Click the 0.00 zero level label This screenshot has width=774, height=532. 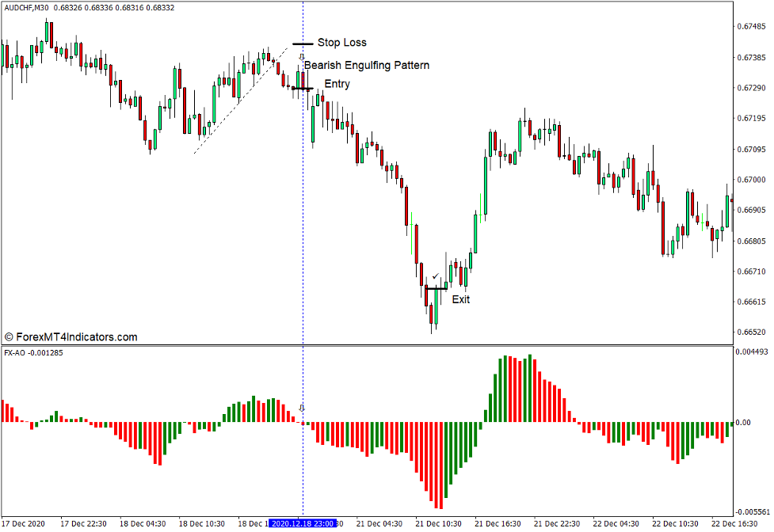(x=749, y=421)
